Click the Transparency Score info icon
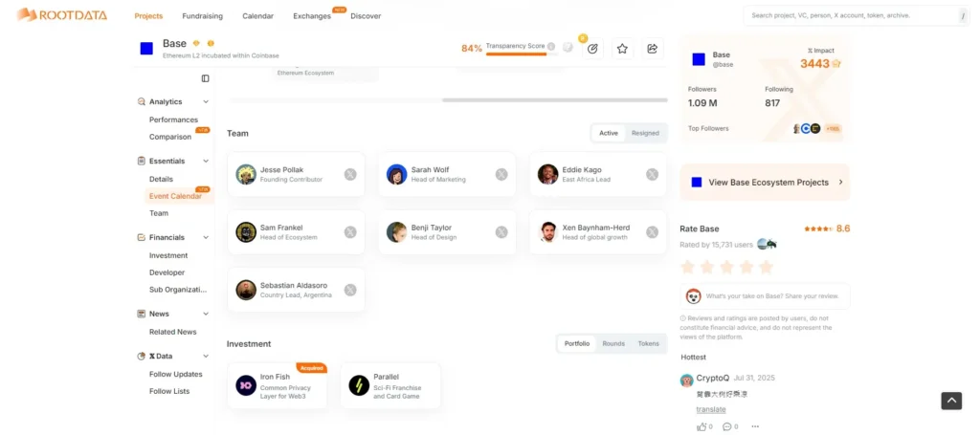 pos(550,46)
